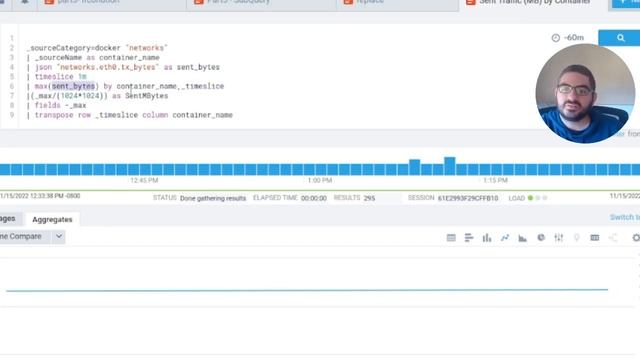Run the query with the blue search button

pyautogui.click(x=620, y=38)
